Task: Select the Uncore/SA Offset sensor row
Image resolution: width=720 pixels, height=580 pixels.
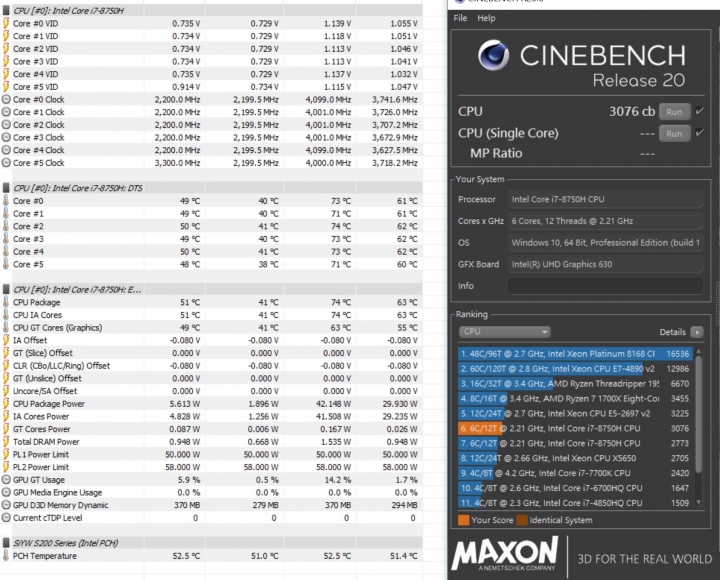Action: tap(211, 391)
